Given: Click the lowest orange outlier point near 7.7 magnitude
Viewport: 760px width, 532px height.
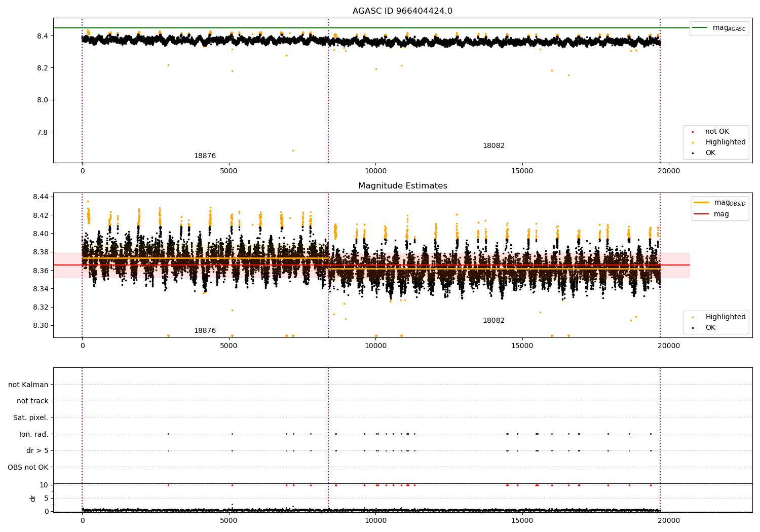Looking at the screenshot, I should point(293,150).
